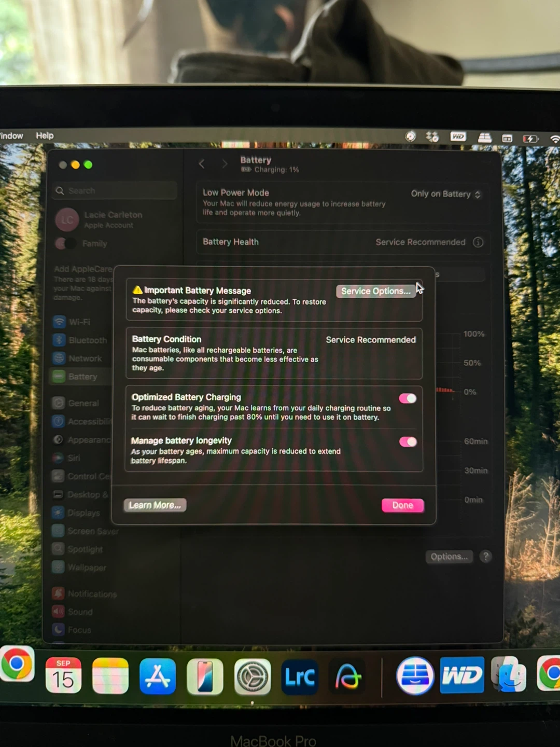Open the blue WD app in dock
The height and width of the screenshot is (747, 560).
[462, 675]
